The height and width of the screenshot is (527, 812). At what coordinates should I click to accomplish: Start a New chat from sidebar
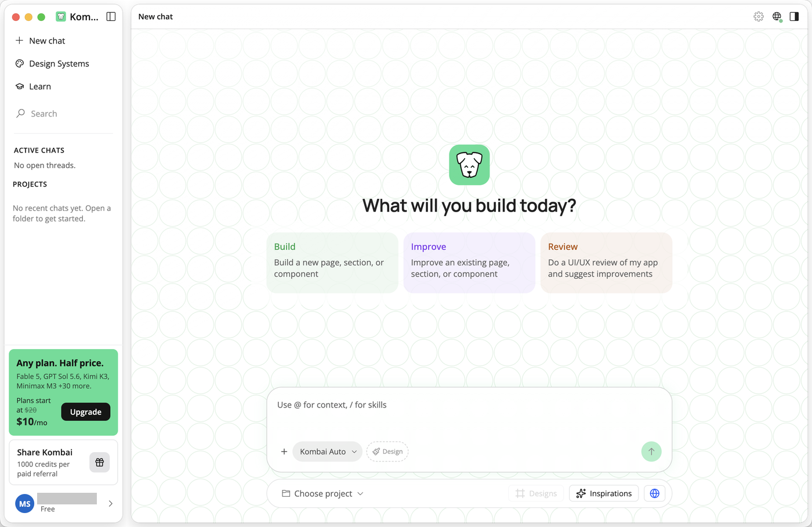click(40, 41)
